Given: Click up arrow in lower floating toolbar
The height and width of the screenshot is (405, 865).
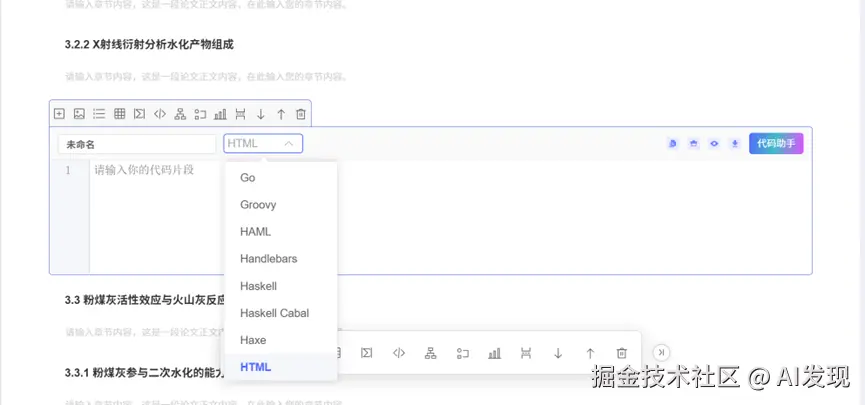Looking at the screenshot, I should 590,353.
